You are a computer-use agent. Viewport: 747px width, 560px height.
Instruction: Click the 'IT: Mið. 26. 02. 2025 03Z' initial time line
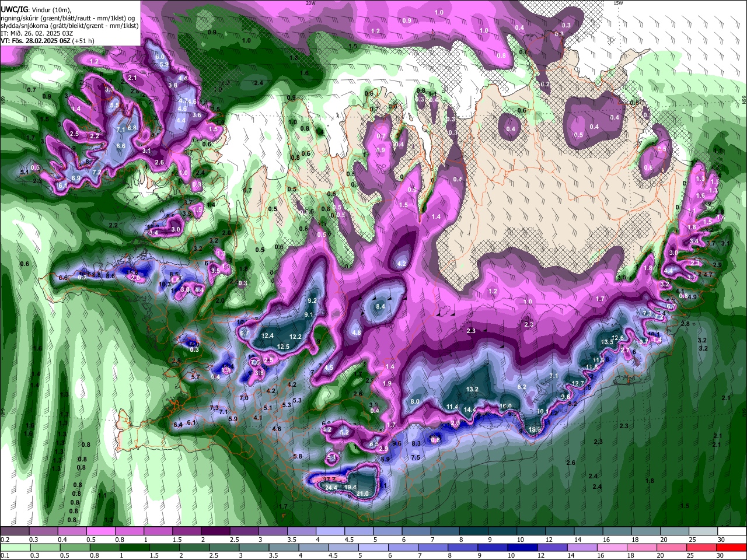(x=36, y=33)
